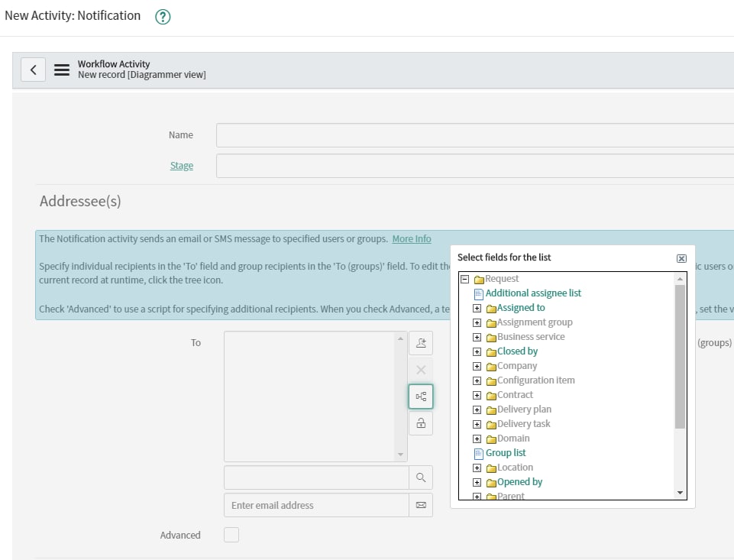Open the Stage field label link

pos(182,166)
